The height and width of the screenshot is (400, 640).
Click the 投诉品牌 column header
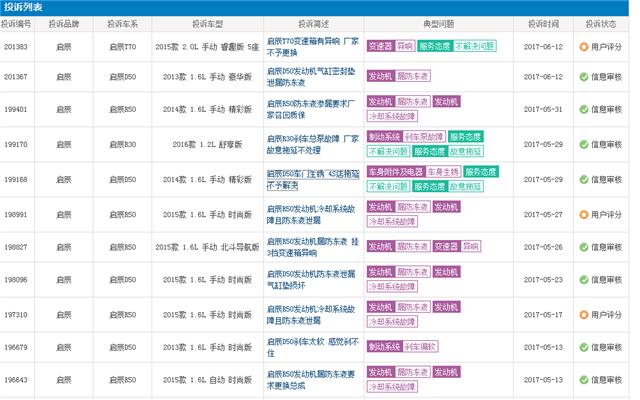tap(64, 24)
